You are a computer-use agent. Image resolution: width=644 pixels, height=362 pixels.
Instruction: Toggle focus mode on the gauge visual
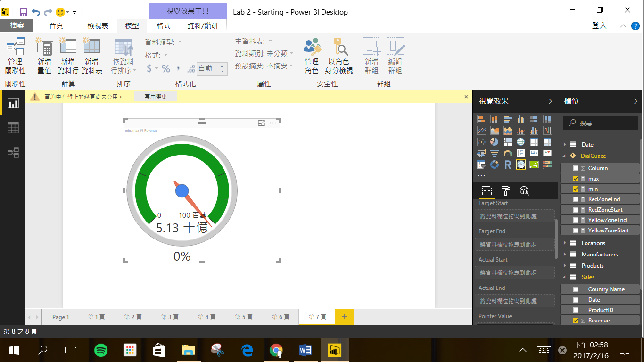(x=262, y=123)
